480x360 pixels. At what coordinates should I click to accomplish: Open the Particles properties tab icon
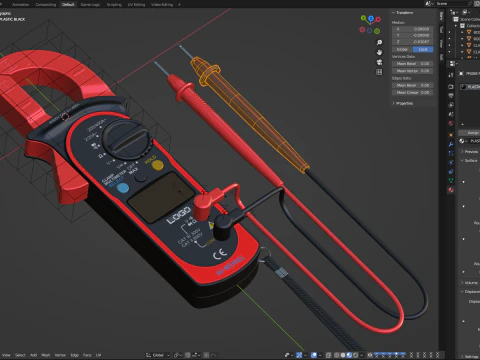tap(451, 153)
